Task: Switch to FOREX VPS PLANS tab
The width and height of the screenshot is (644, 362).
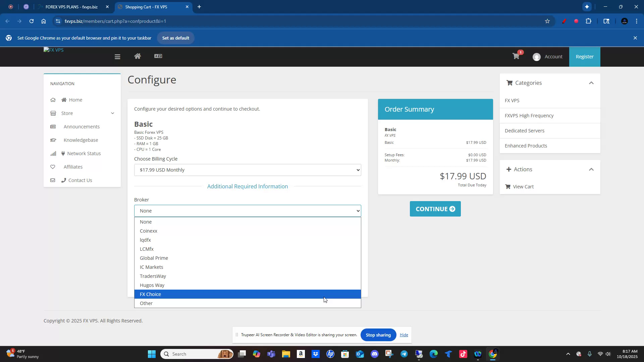Action: click(x=71, y=7)
